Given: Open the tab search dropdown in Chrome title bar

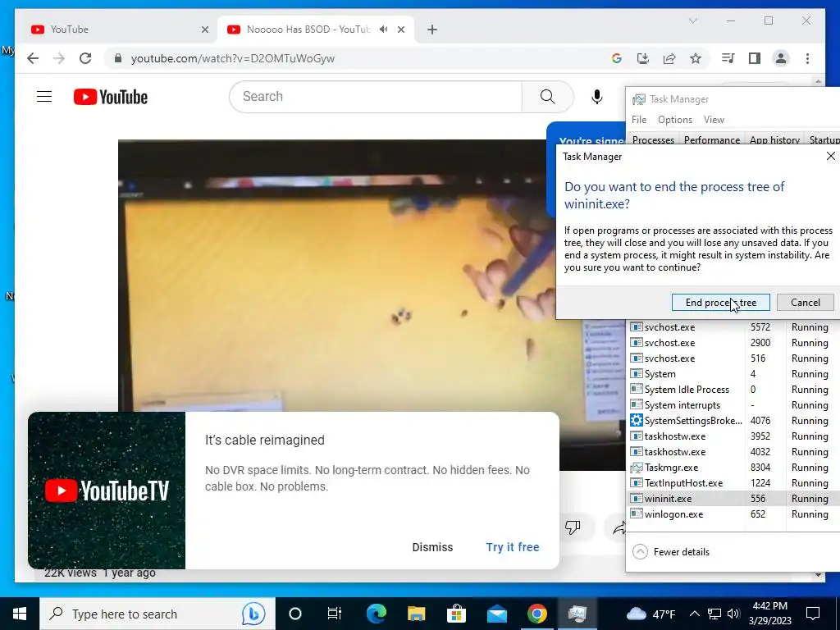Looking at the screenshot, I should [x=692, y=21].
